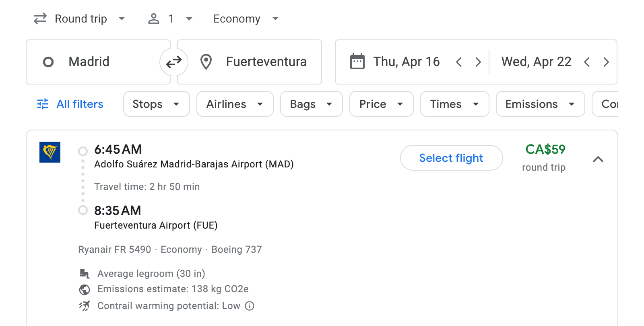Click the destination location pin icon
Image resolution: width=644 pixels, height=326 pixels.
coord(206,62)
